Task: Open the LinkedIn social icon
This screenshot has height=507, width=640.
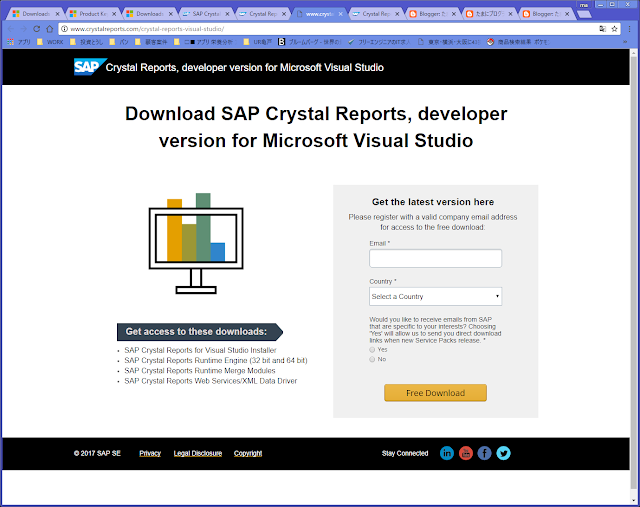Action: pos(447,453)
